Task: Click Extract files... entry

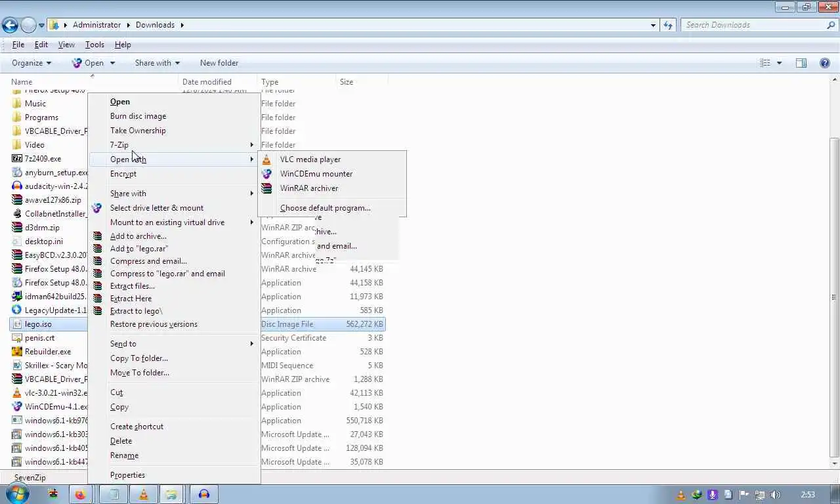Action: [x=133, y=286]
